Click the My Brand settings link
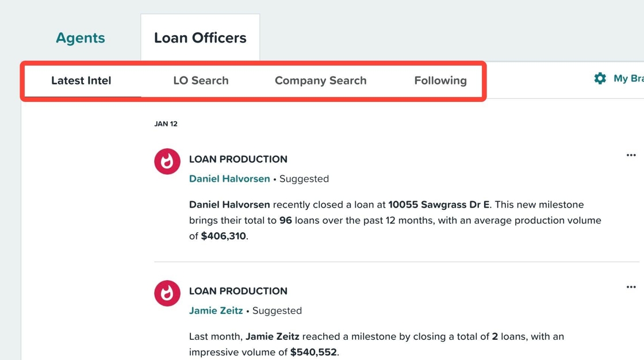The width and height of the screenshot is (644, 360). click(x=628, y=78)
